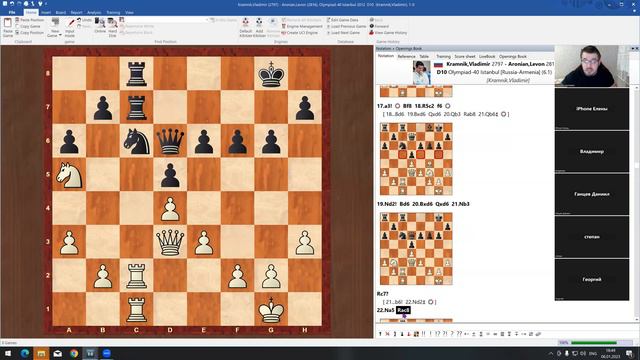
Task: Click highlighted move Rac8 in notation
Action: (x=403, y=310)
